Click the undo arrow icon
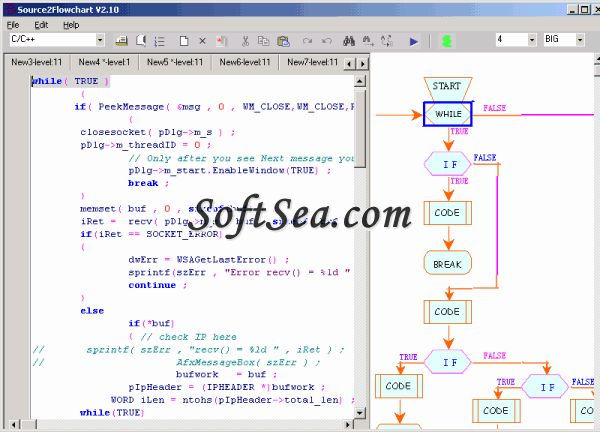The width and height of the screenshot is (600, 432). pos(326,41)
